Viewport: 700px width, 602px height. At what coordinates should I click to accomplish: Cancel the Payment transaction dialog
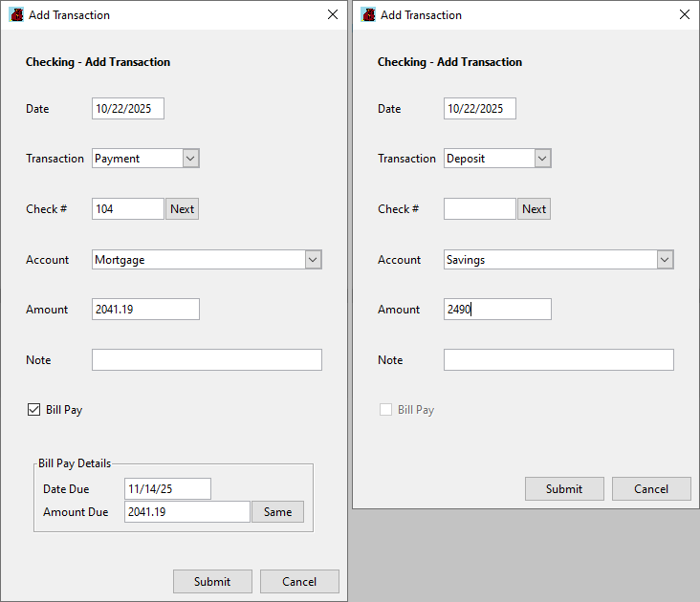(x=299, y=581)
